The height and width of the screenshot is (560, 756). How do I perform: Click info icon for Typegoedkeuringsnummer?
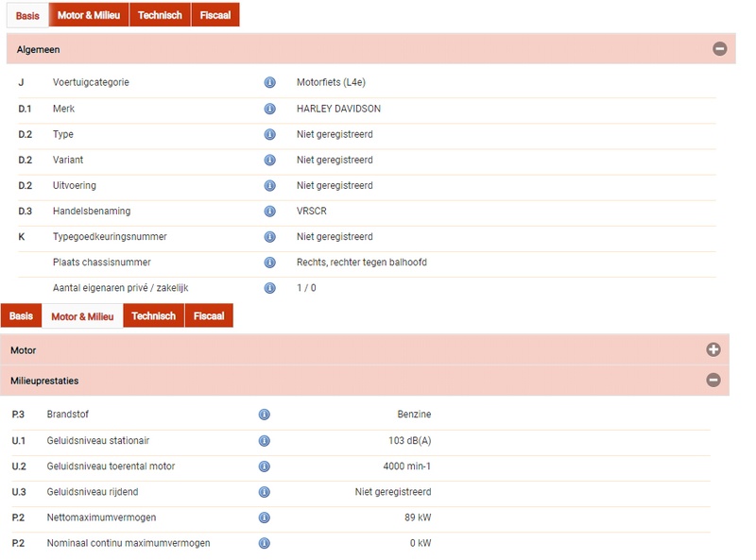click(x=269, y=237)
